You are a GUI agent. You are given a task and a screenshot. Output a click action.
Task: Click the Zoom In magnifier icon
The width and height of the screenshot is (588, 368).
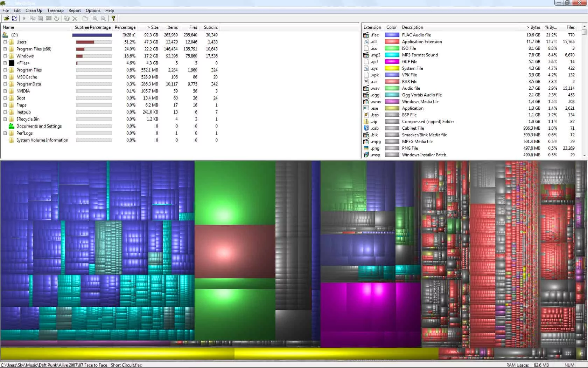click(x=95, y=19)
